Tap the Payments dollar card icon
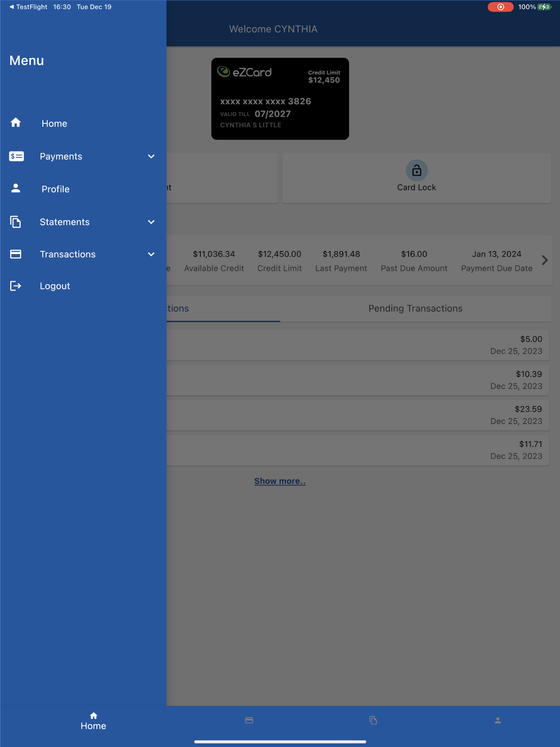The image size is (560, 747). [x=16, y=156]
